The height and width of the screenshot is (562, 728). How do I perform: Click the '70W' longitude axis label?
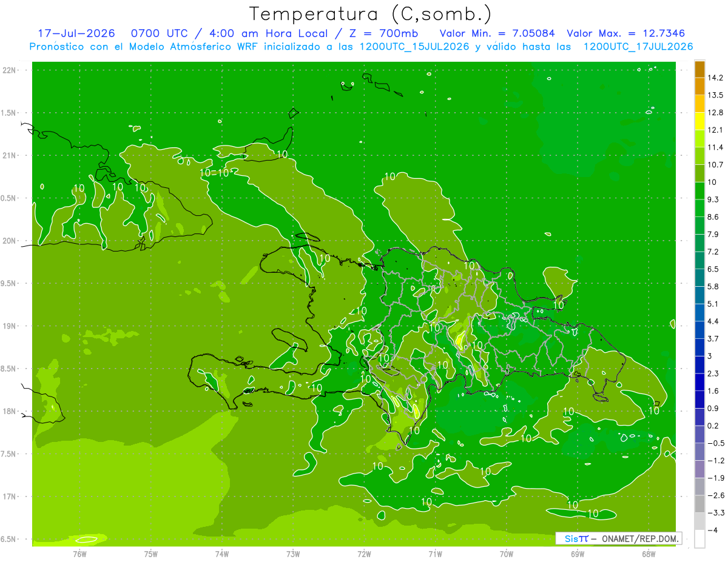tap(507, 554)
